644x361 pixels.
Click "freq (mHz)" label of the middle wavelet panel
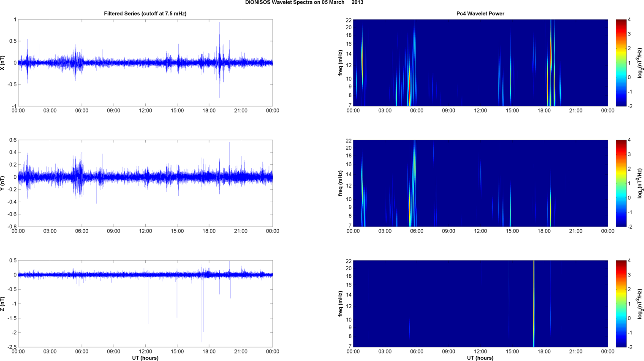340,183
